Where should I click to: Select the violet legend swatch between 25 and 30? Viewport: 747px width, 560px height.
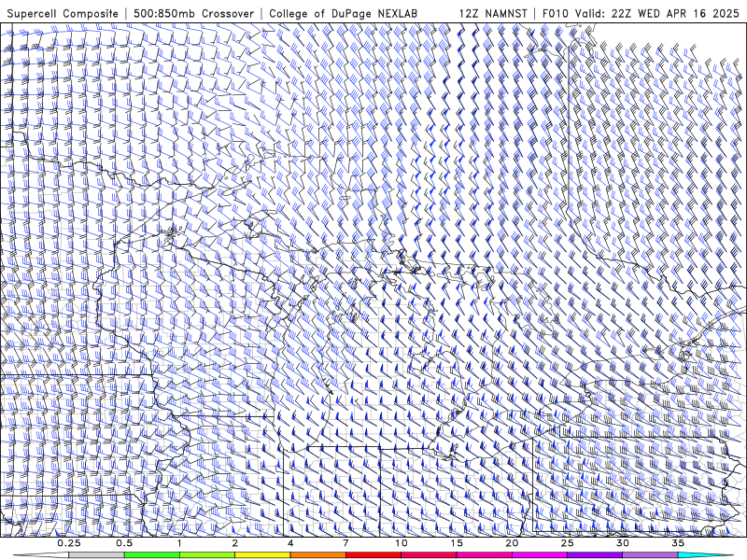[595, 555]
